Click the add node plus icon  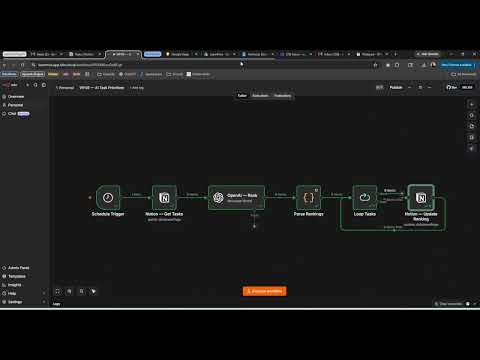tap(471, 104)
